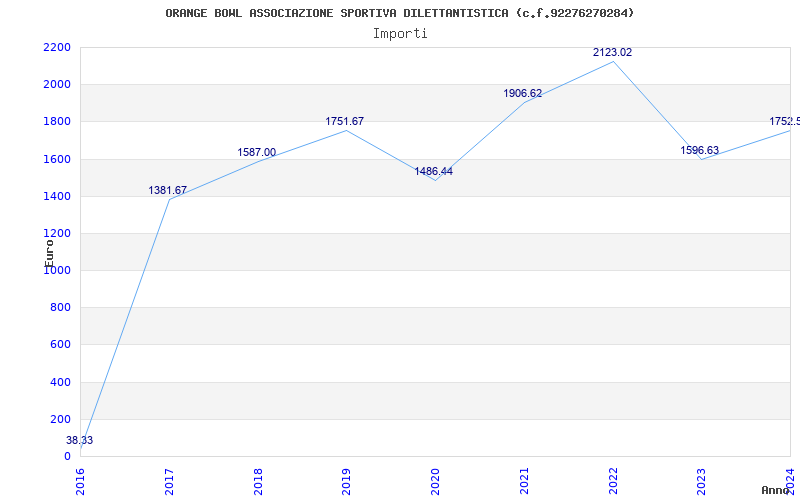Click the Anno x-axis title
The height and width of the screenshot is (500, 800).
point(776,490)
